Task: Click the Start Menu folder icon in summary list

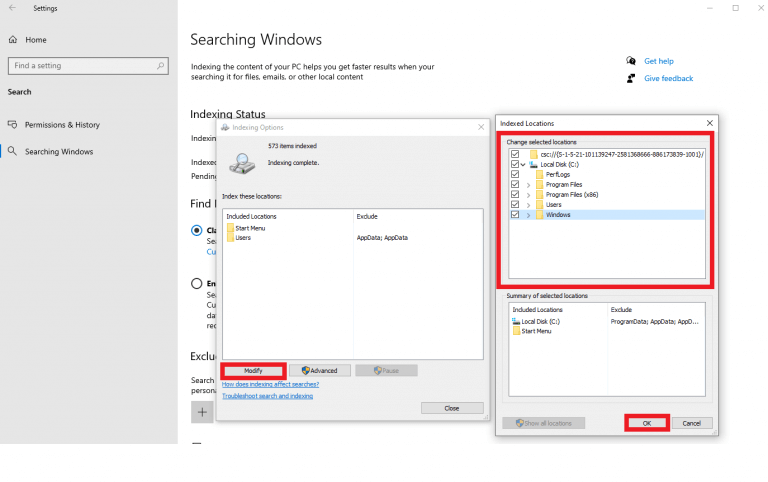Action: click(x=516, y=331)
